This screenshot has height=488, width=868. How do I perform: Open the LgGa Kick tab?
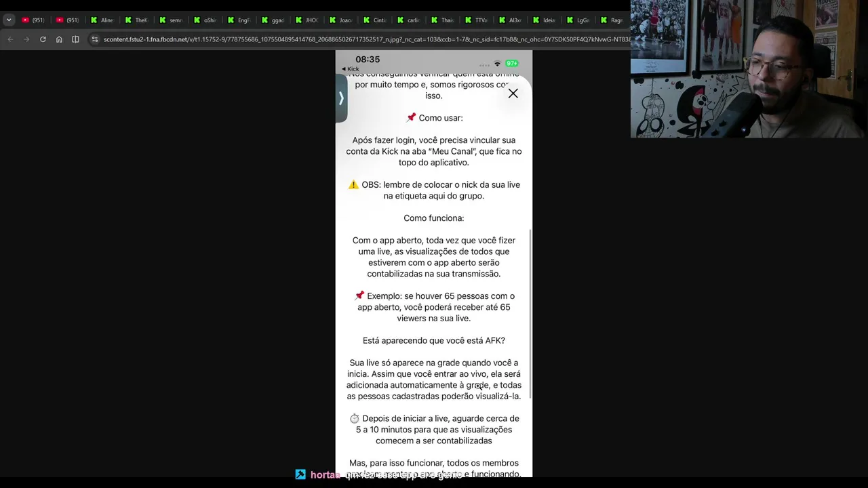[578, 20]
